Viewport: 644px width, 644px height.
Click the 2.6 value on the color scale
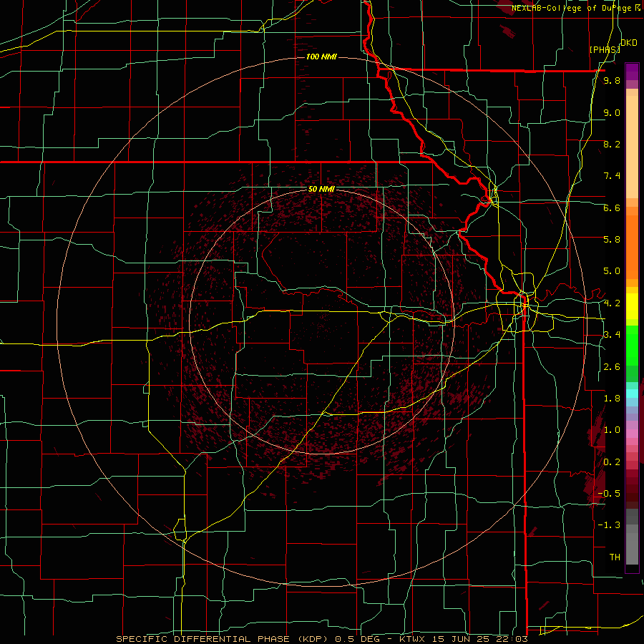pyautogui.click(x=612, y=367)
